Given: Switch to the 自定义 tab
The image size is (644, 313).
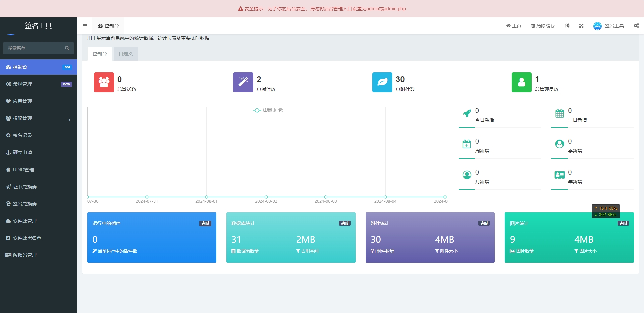Looking at the screenshot, I should pos(125,54).
